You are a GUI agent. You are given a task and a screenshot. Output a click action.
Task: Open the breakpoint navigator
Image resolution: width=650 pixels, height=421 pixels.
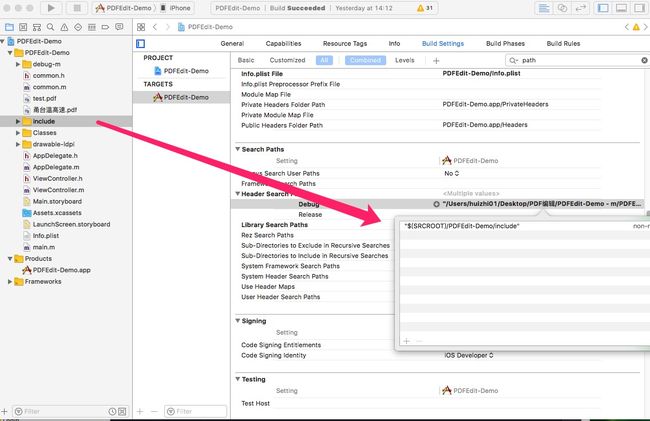[x=105, y=27]
